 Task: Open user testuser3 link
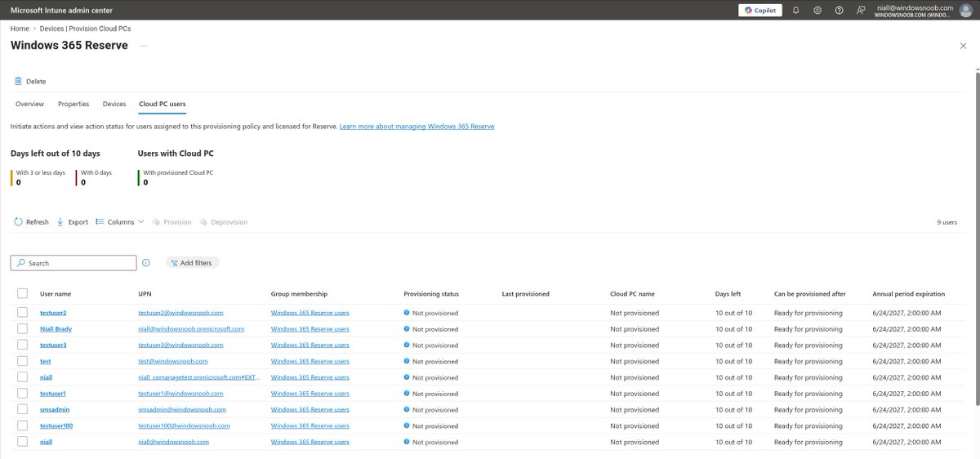[x=53, y=345]
